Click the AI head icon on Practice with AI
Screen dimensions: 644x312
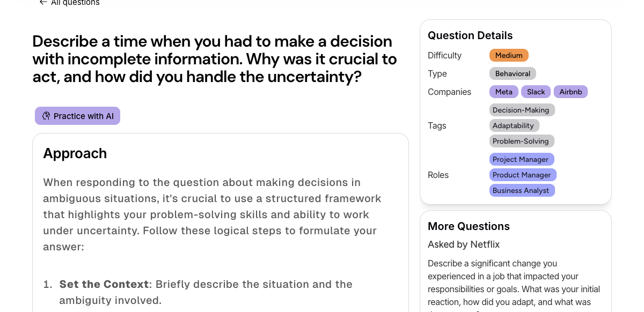(x=46, y=116)
